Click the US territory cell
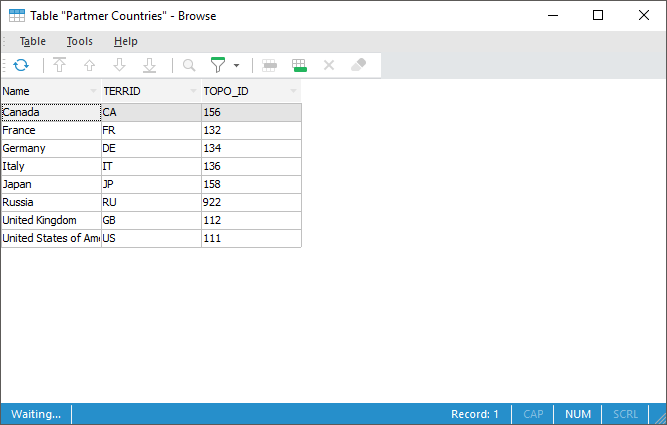This screenshot has width=667, height=425. coord(151,238)
